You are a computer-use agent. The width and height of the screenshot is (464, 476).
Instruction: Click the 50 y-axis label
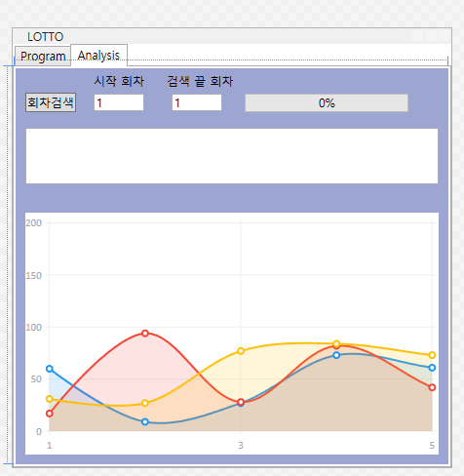[x=36, y=379]
